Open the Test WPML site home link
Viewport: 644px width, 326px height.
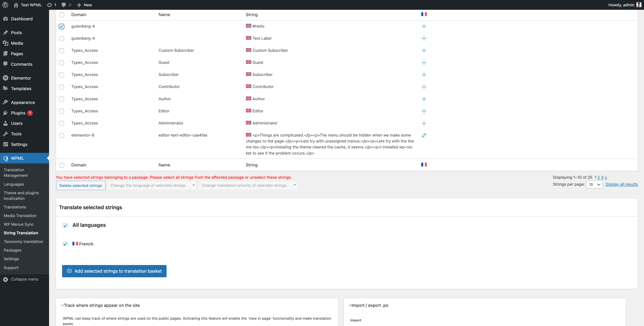click(28, 5)
